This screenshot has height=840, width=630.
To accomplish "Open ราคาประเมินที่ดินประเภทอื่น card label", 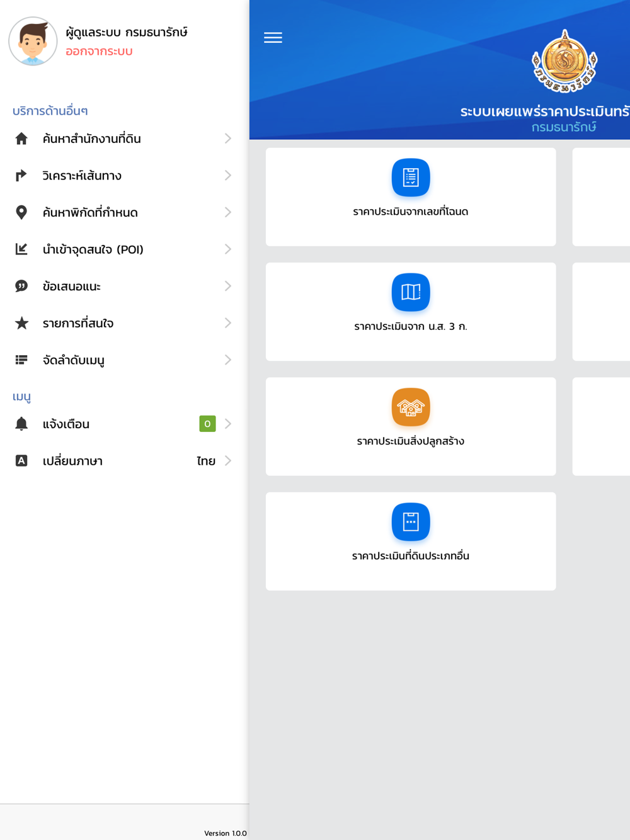I will pyautogui.click(x=411, y=556).
